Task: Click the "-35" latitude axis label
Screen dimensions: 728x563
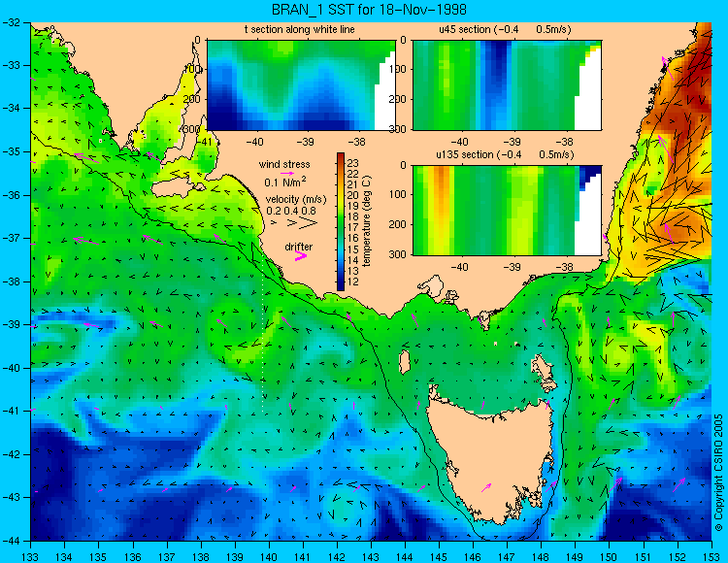Action: coord(11,151)
